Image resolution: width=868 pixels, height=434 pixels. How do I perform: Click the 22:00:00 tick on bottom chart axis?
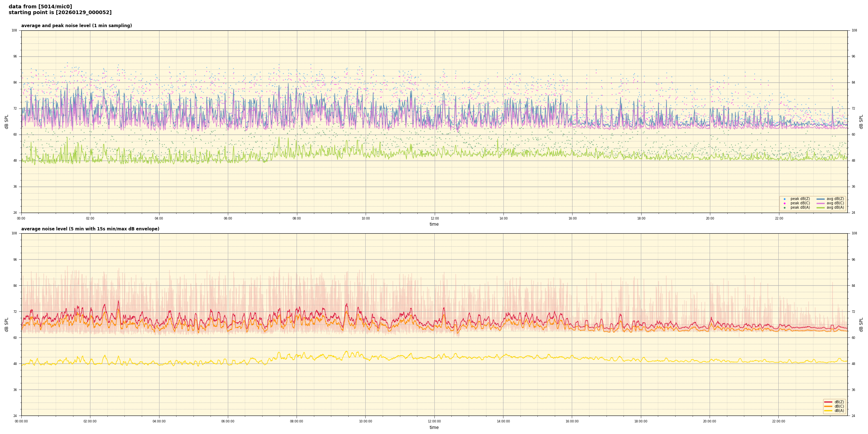(x=779, y=421)
